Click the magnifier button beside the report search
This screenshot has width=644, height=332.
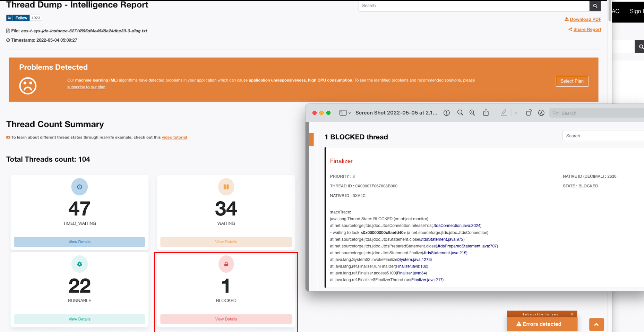click(x=595, y=6)
